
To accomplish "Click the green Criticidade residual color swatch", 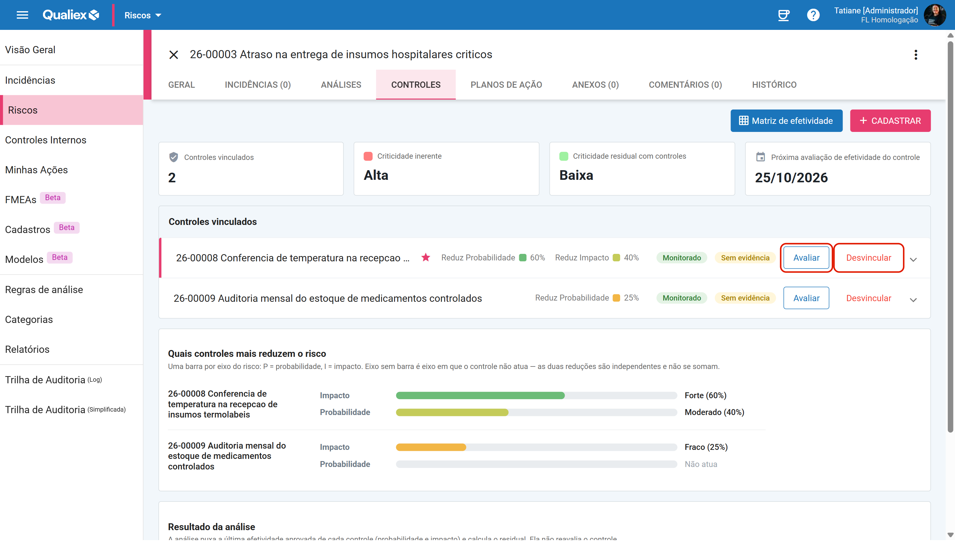I will tap(563, 156).
